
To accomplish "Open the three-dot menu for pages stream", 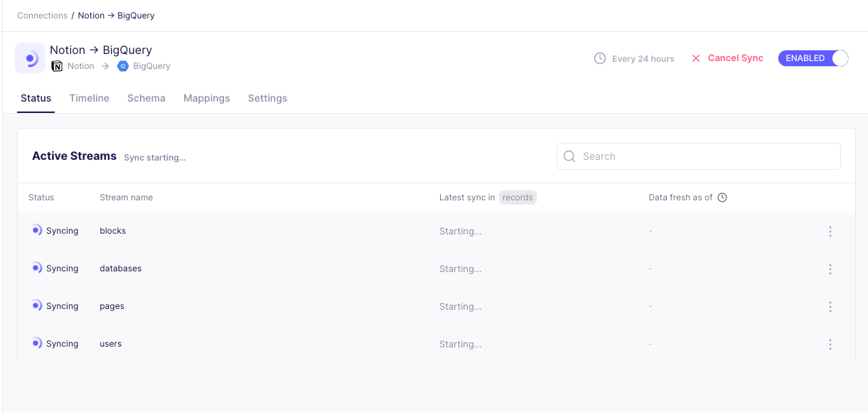I will (x=830, y=307).
